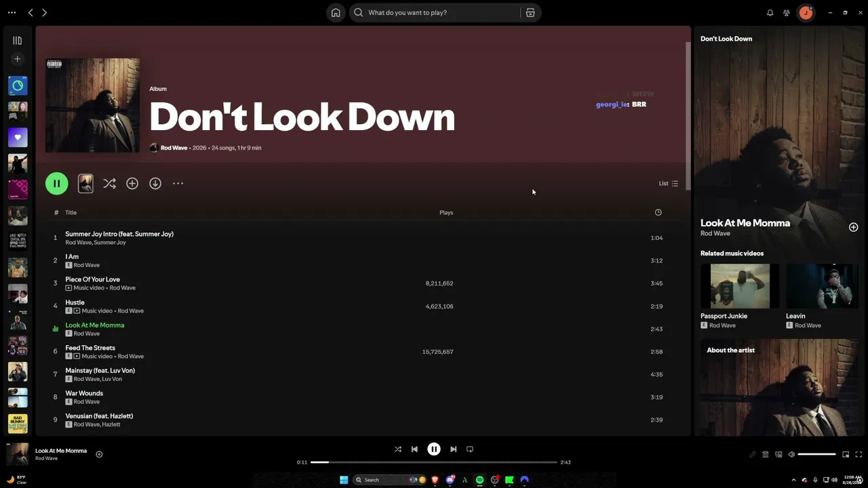Play Summer Joy Intro track

[x=363, y=238]
